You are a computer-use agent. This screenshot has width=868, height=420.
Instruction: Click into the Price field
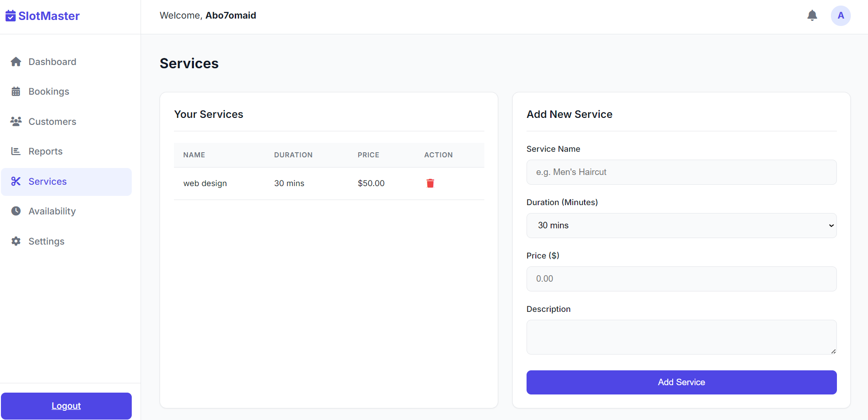click(x=681, y=279)
